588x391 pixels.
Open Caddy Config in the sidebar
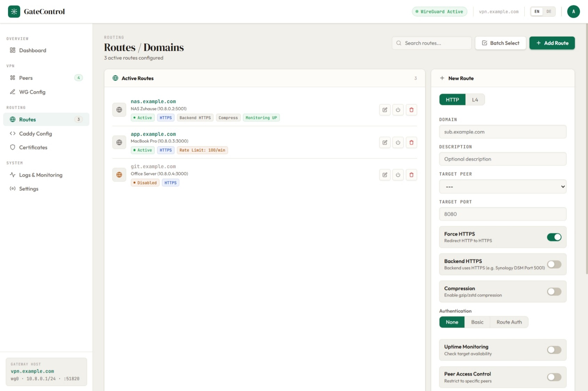36,134
